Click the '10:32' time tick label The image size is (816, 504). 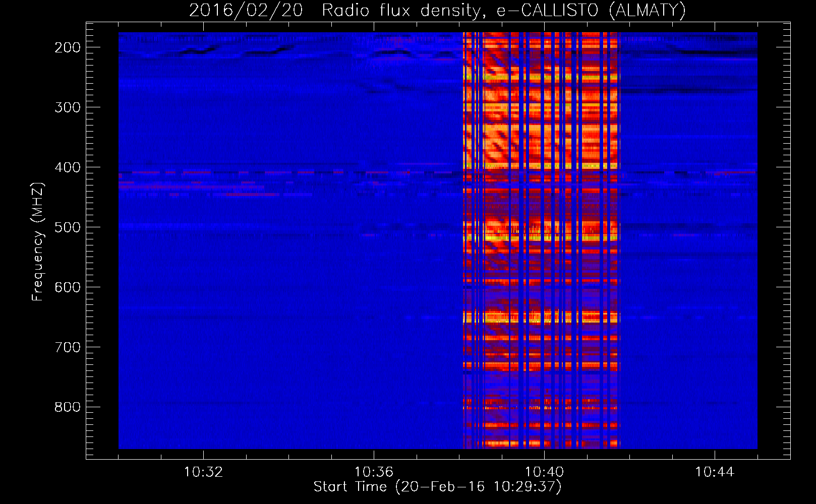pyautogui.click(x=203, y=472)
